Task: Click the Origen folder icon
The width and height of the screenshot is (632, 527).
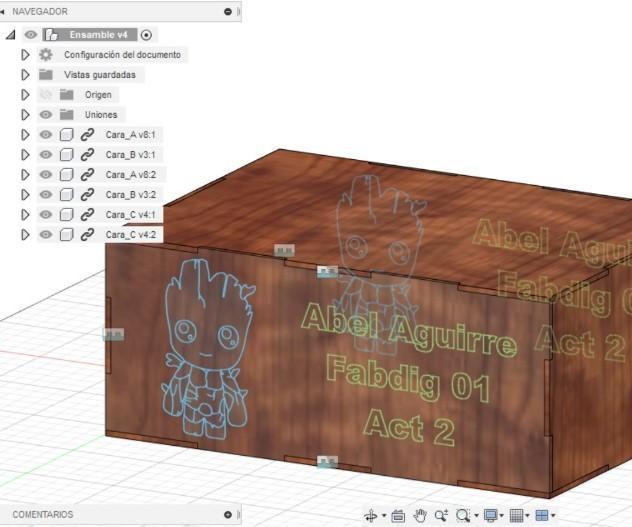Action: tap(67, 95)
